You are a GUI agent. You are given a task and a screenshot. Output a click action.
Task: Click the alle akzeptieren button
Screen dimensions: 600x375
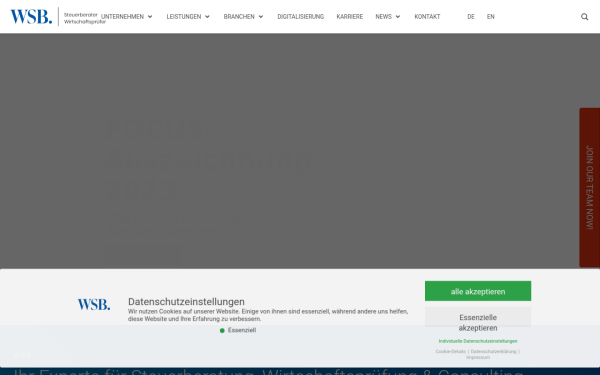(x=478, y=291)
